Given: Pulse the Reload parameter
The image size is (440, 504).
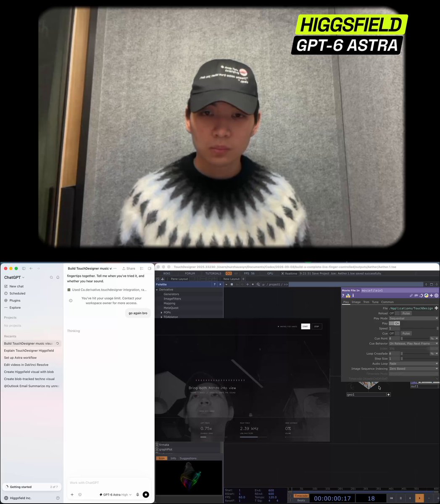Looking at the screenshot, I should [x=406, y=313].
